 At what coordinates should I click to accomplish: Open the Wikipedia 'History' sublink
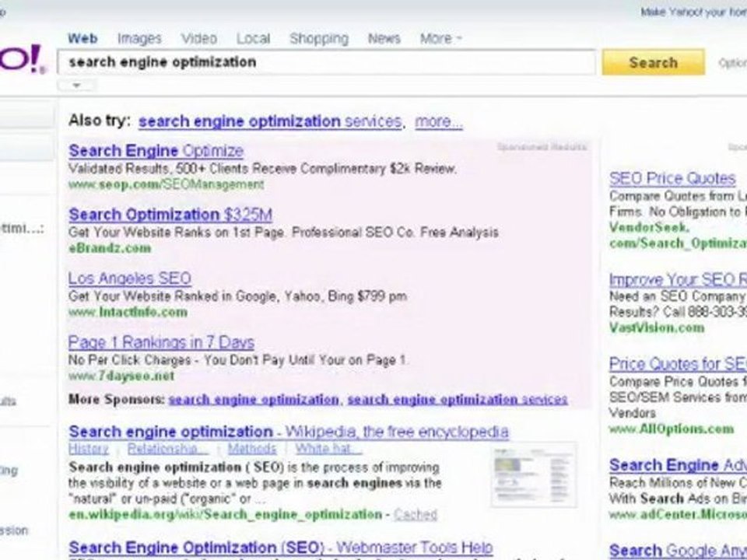pyautogui.click(x=89, y=449)
